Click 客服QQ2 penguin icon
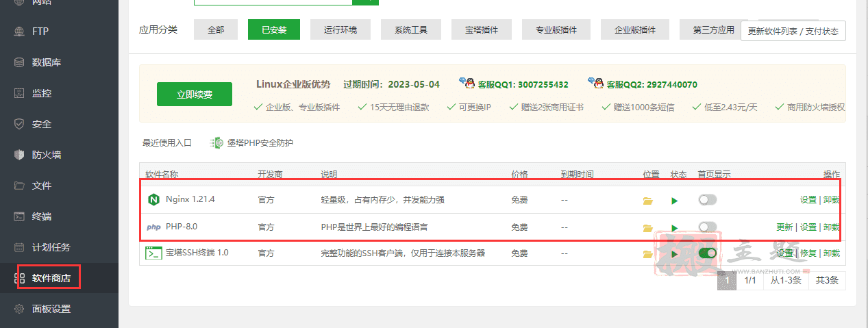Image resolution: width=868 pixels, height=328 pixels. click(596, 83)
